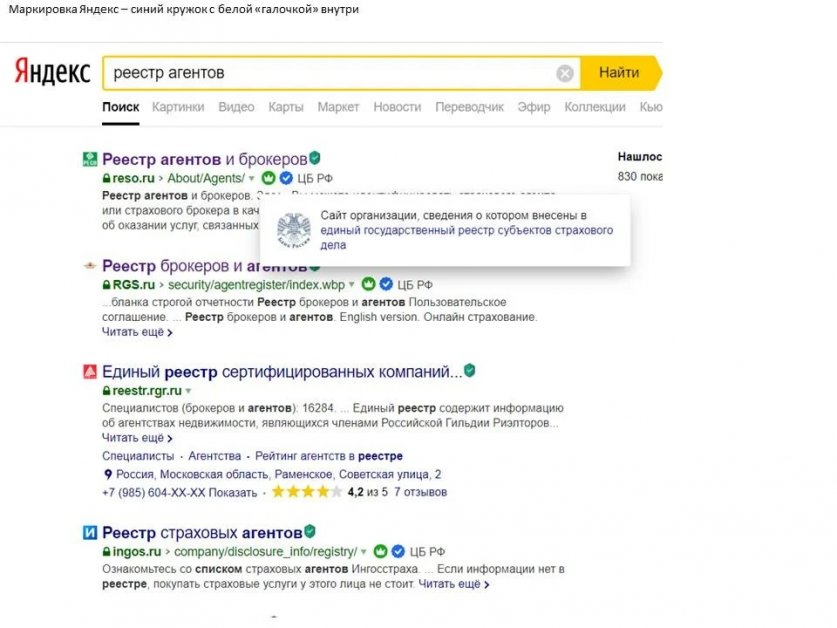Viewport: 837px width, 628px height.
Task: Open единый государственный реестр субъектов страхового дела link
Action: click(x=467, y=237)
